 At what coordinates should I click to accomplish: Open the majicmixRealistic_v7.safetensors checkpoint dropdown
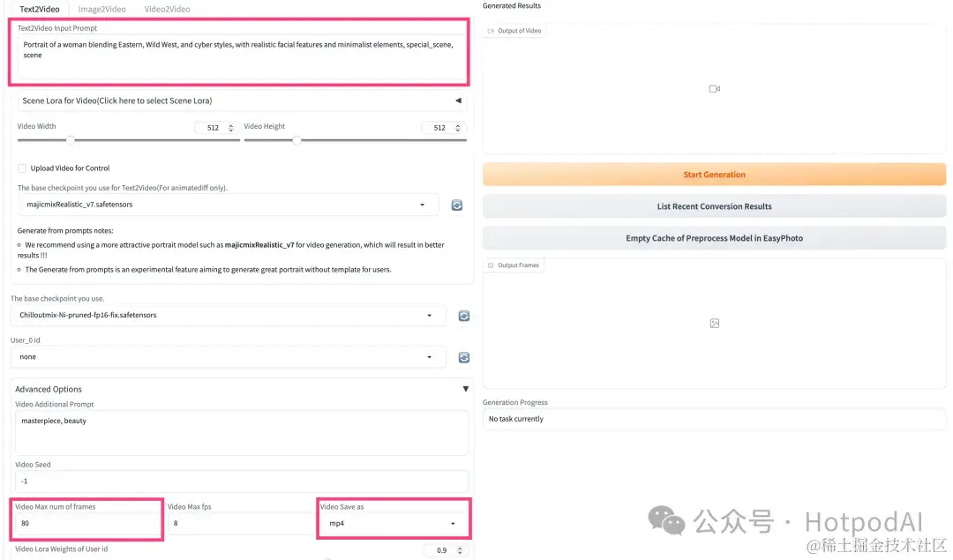pos(228,205)
